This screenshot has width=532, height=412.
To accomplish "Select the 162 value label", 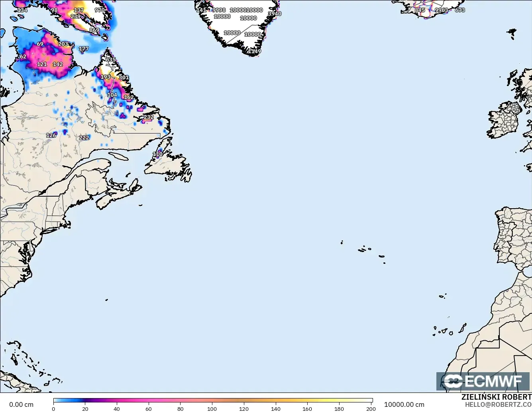I will coord(129,97).
